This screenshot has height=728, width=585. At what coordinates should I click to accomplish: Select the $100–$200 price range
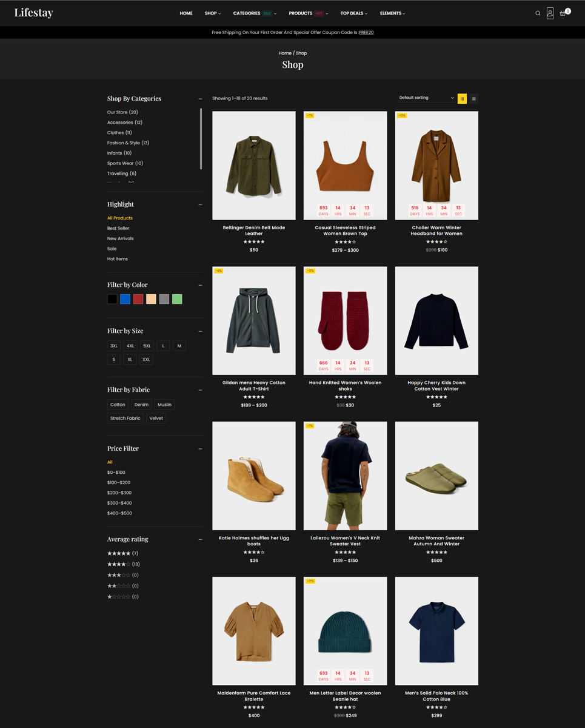click(119, 482)
